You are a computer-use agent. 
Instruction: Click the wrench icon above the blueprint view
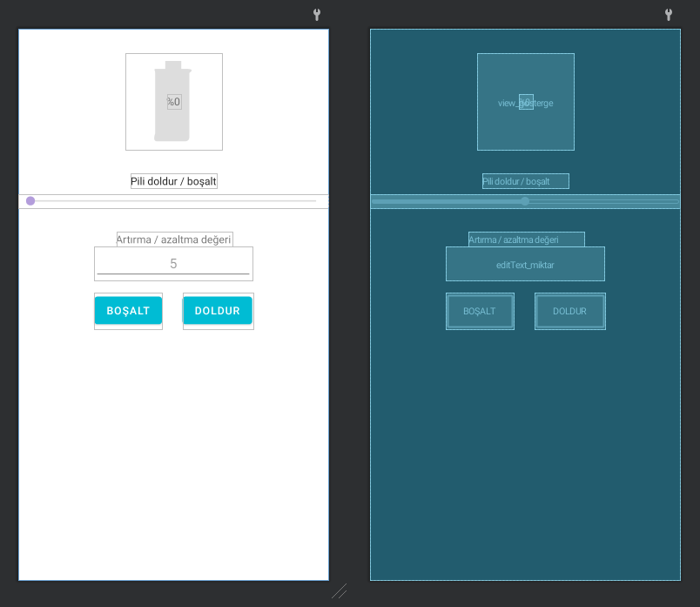pos(669,15)
